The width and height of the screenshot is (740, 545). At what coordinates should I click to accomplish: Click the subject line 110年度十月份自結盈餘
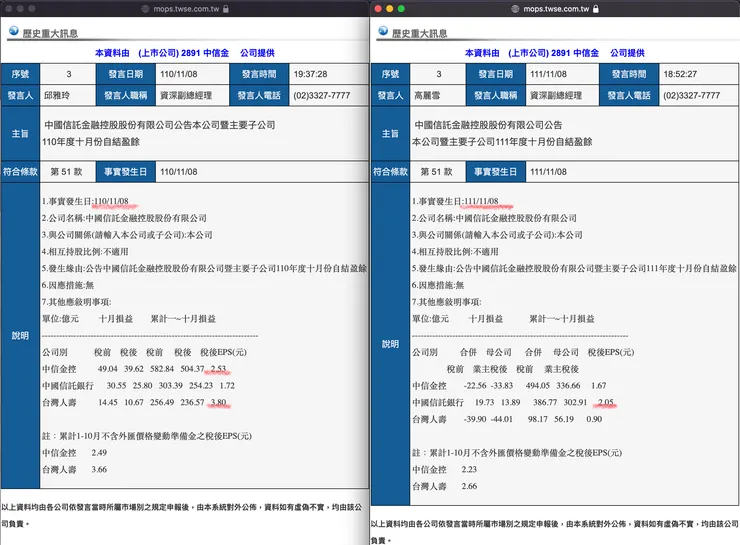coord(91,142)
